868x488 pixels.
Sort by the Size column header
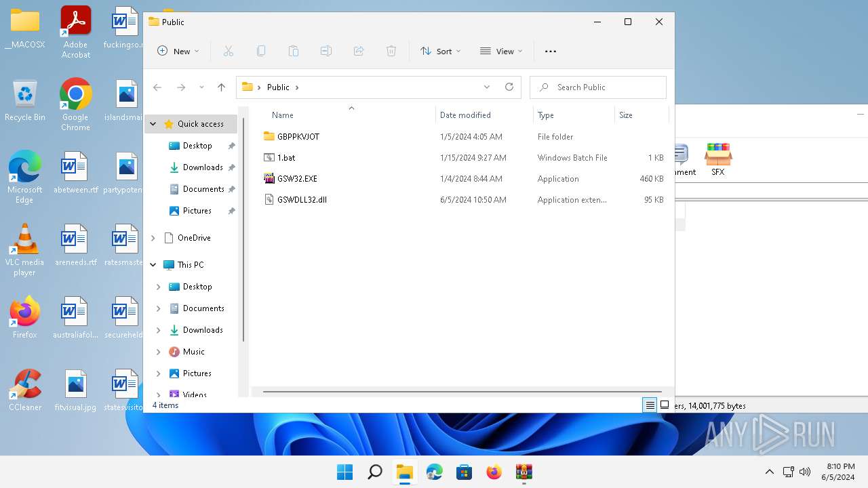click(x=626, y=115)
